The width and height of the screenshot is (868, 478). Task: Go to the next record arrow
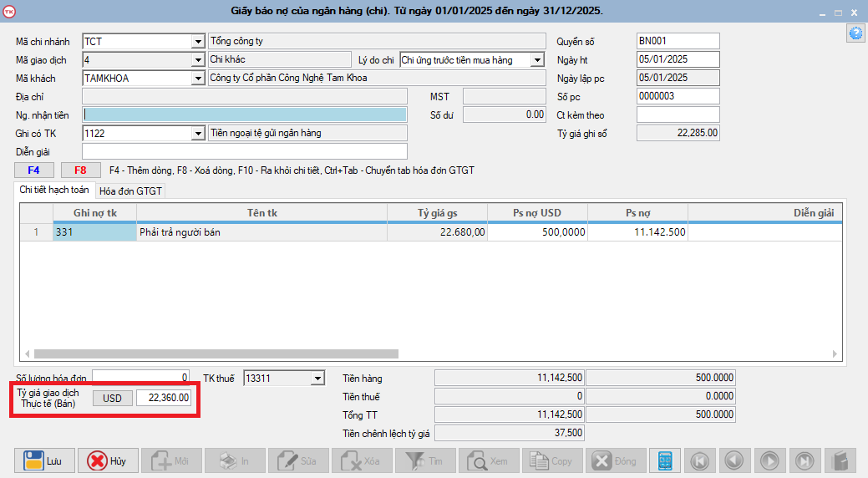pos(769,460)
